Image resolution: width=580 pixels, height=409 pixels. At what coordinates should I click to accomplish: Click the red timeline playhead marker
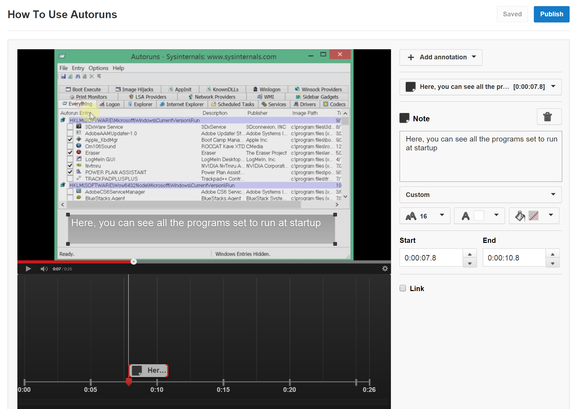click(128, 382)
